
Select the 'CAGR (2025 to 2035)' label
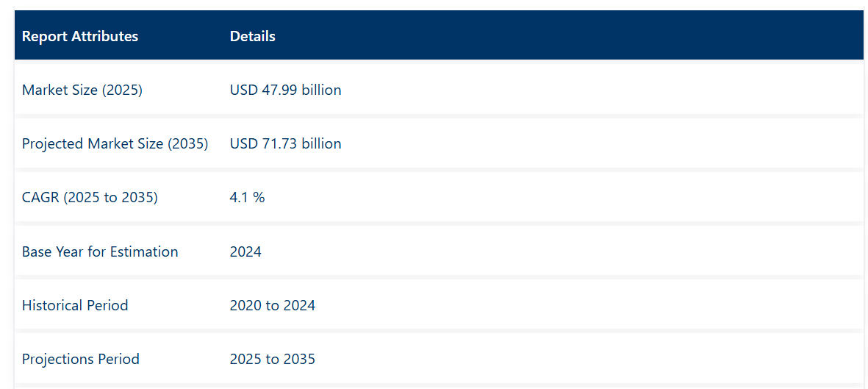click(x=90, y=197)
